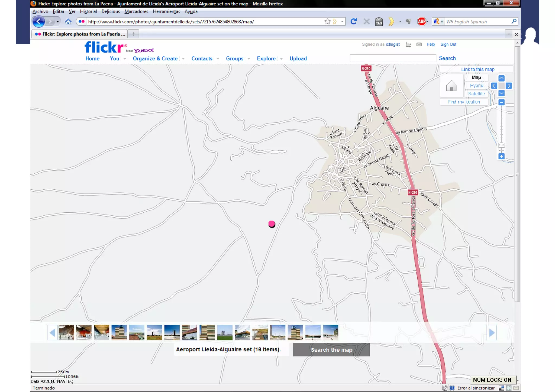Image resolution: width=555 pixels, height=392 pixels.
Task: Switch map view to Hybrid
Action: 476,86
